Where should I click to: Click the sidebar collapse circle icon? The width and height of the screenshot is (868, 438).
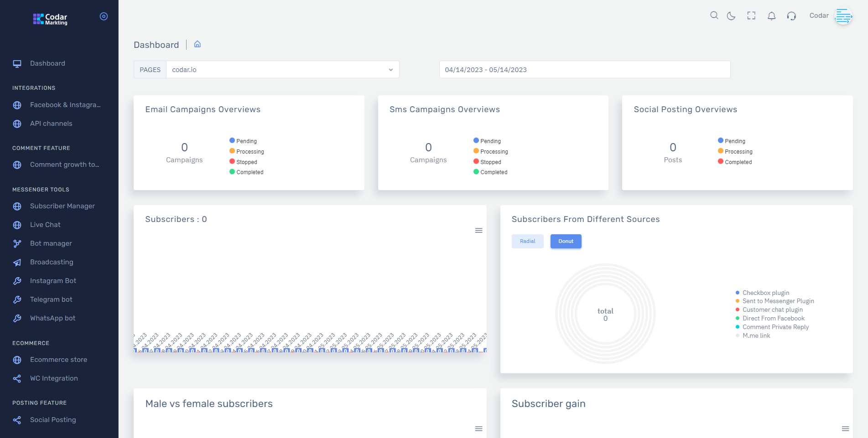(104, 16)
